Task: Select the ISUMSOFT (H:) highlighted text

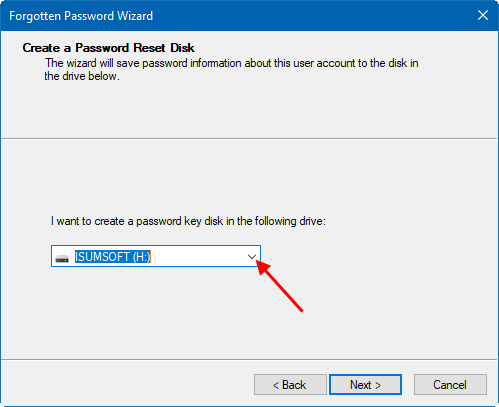Action: (x=113, y=257)
